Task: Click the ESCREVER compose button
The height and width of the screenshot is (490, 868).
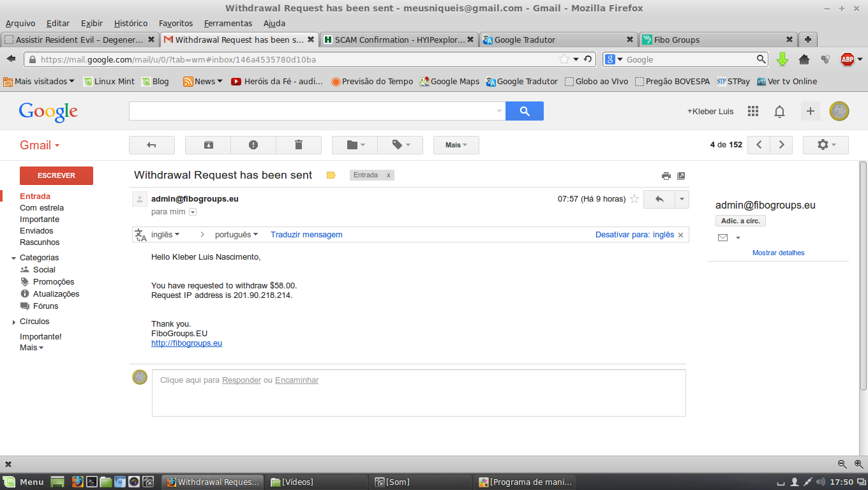Action: pos(56,175)
